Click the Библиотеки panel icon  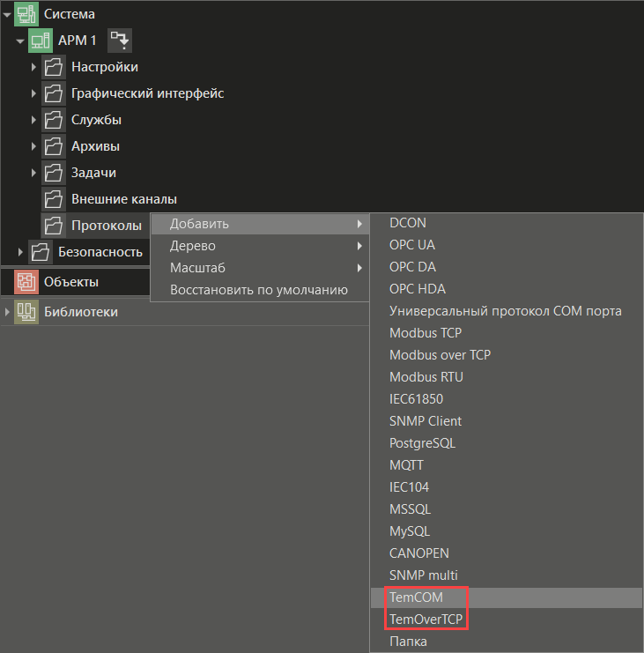pyautogui.click(x=26, y=312)
